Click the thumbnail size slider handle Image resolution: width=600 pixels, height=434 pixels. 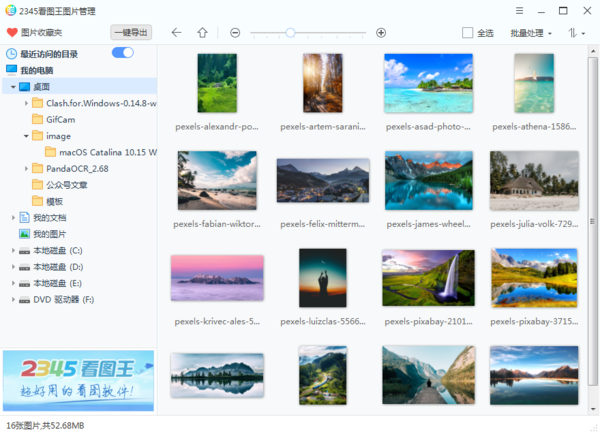click(290, 33)
